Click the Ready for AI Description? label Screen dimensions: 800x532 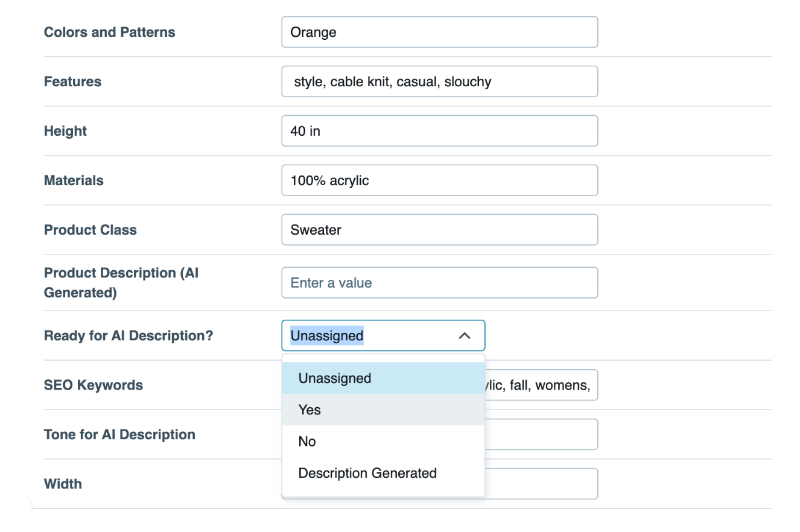[x=129, y=335]
